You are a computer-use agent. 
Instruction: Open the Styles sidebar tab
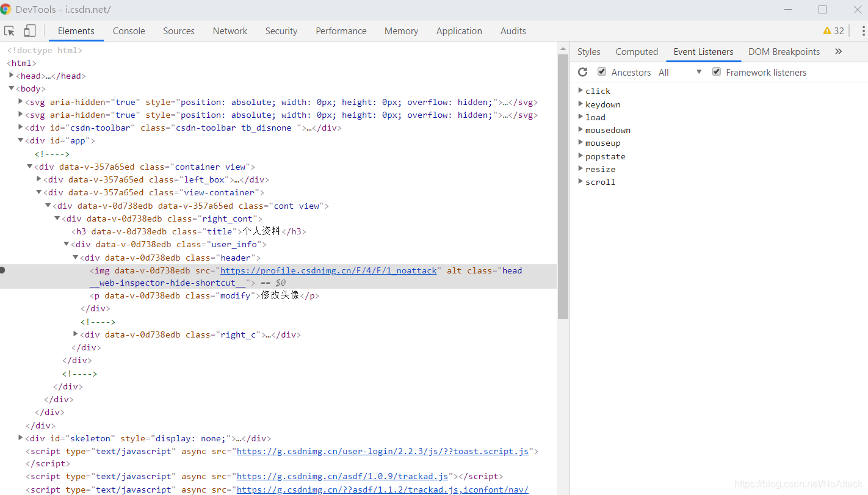pos(589,52)
